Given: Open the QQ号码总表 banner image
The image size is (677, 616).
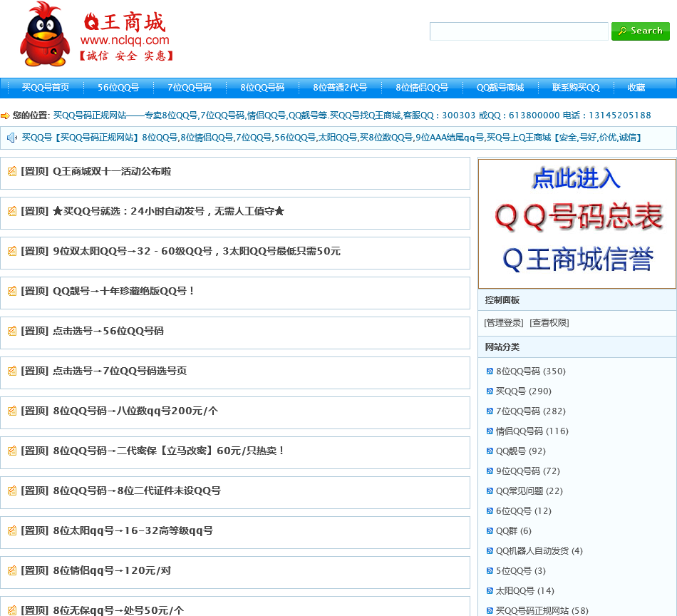Looking at the screenshot, I should 577,224.
